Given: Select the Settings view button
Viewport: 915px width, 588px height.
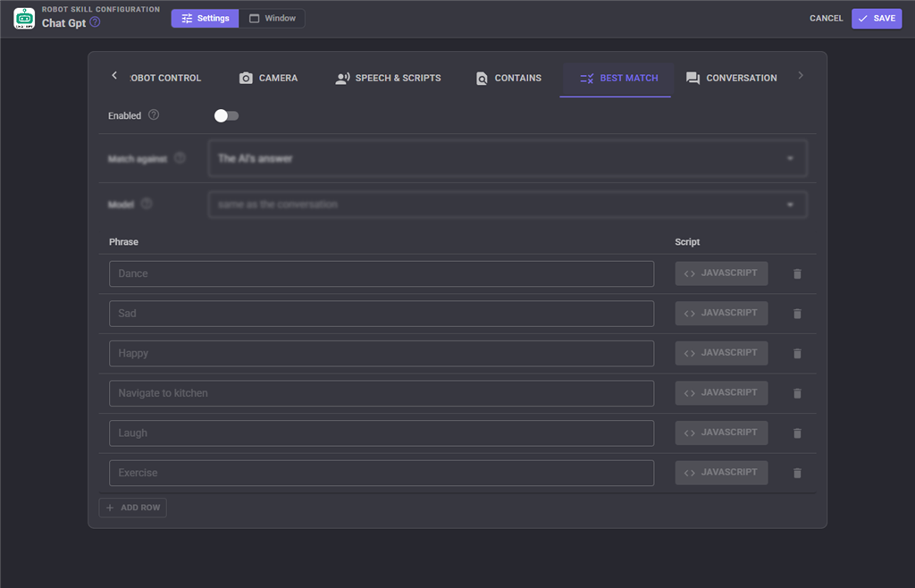Looking at the screenshot, I should coord(205,18).
